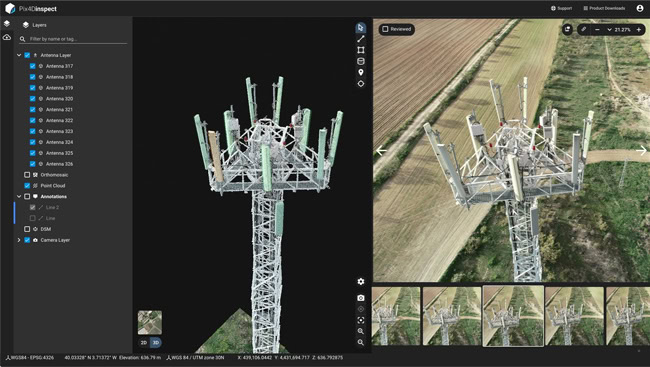Select Antenna 318 in layer list
650x367 pixels.
click(59, 77)
